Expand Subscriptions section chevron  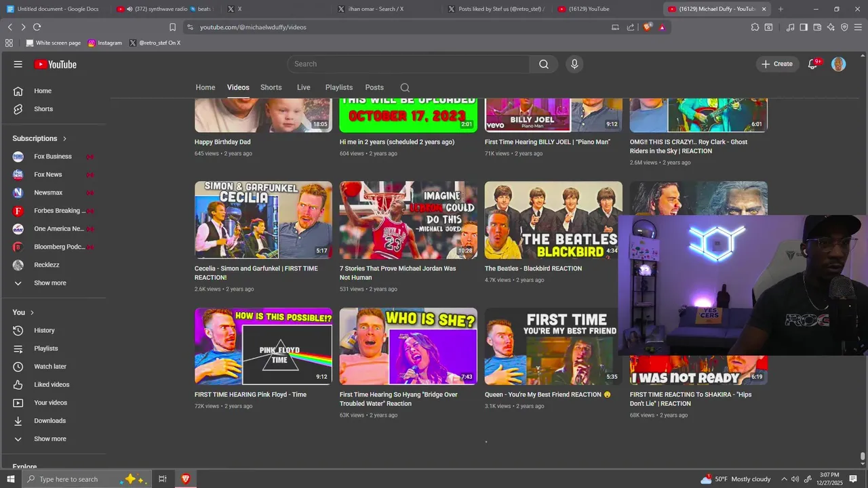(x=64, y=138)
